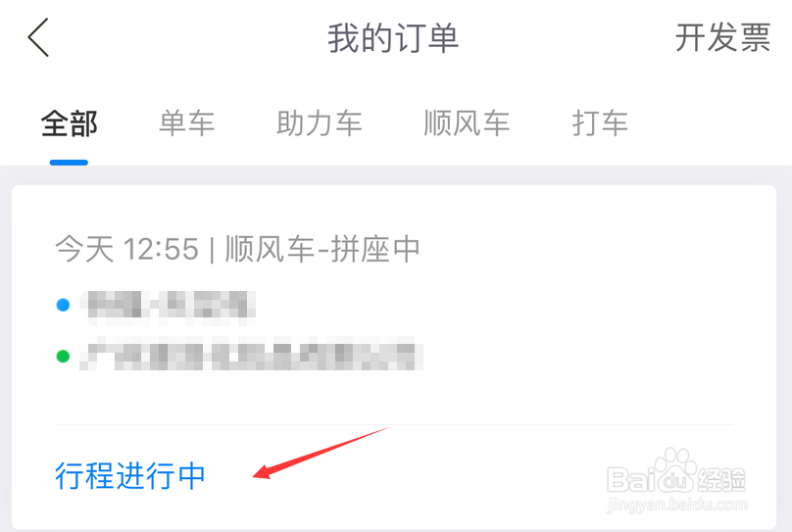792x532 pixels.
Task: Click the Baidu paw logo watermark
Action: coord(675,470)
